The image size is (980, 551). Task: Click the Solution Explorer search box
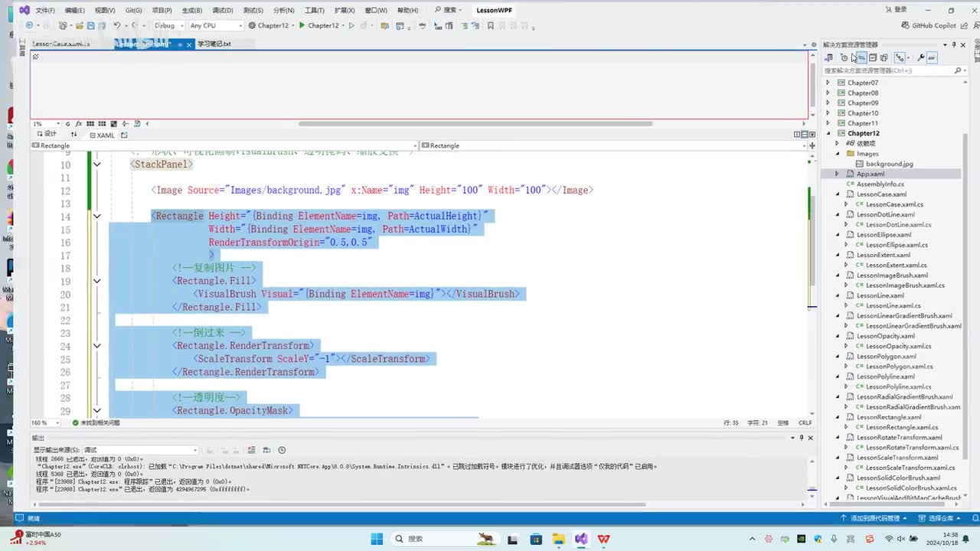pyautogui.click(x=893, y=70)
